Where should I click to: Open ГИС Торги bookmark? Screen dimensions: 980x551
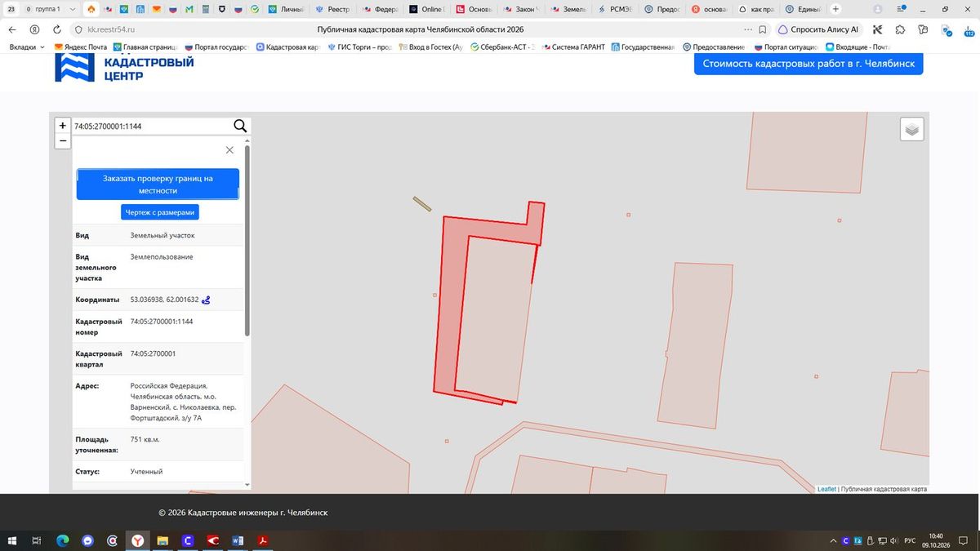click(x=359, y=47)
